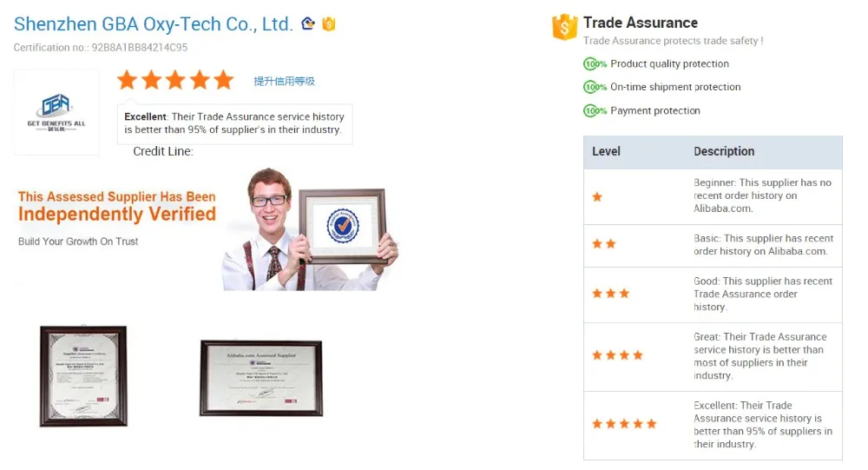Click 100% icon beside Payment protection
The height and width of the screenshot is (470, 868).
595,111
